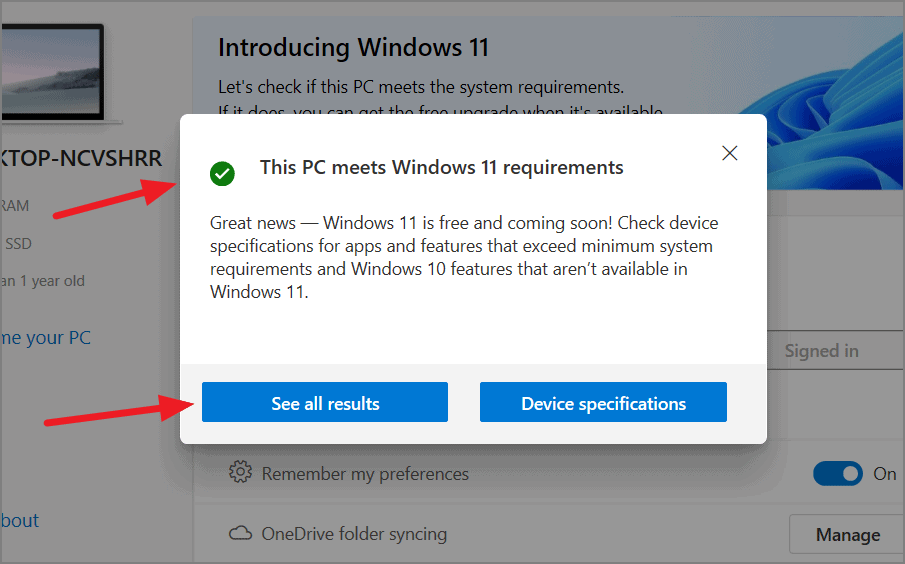The width and height of the screenshot is (905, 564).
Task: Click This PC meets Windows 11 requirements title
Action: pos(442,167)
